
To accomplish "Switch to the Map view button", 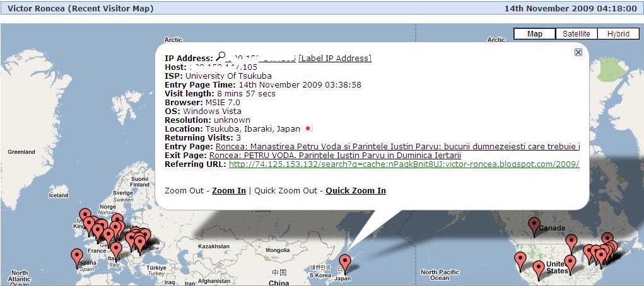I will point(534,34).
